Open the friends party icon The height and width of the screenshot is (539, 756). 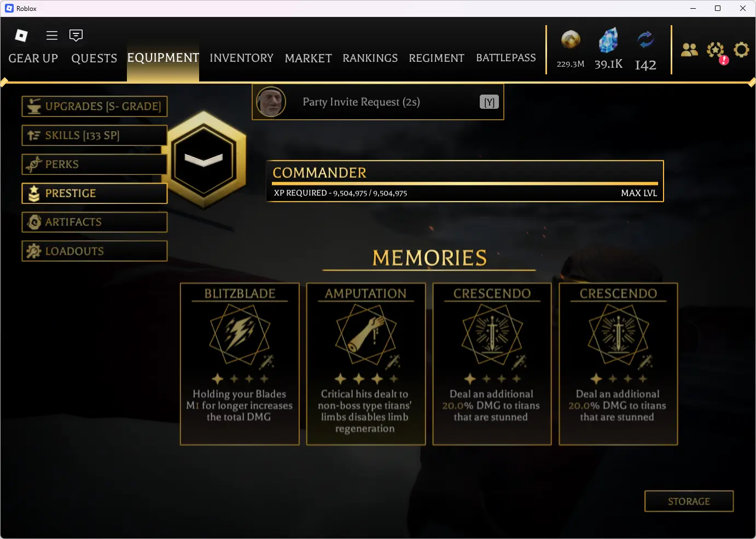[689, 50]
